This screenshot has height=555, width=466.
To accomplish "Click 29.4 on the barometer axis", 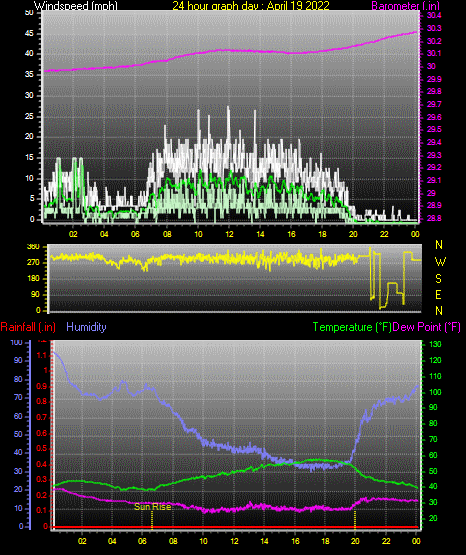I will pos(434,142).
